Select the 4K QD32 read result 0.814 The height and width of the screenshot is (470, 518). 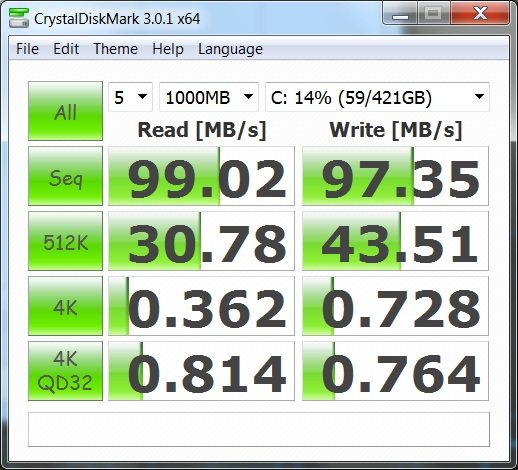(x=201, y=371)
